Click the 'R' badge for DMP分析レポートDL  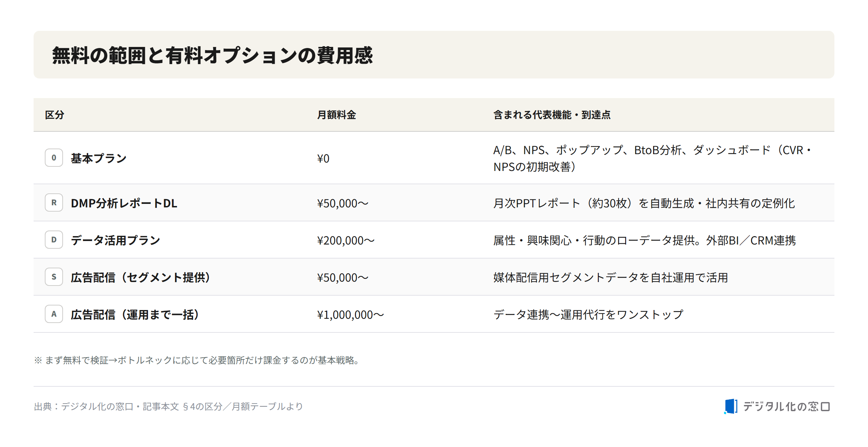pos(54,202)
